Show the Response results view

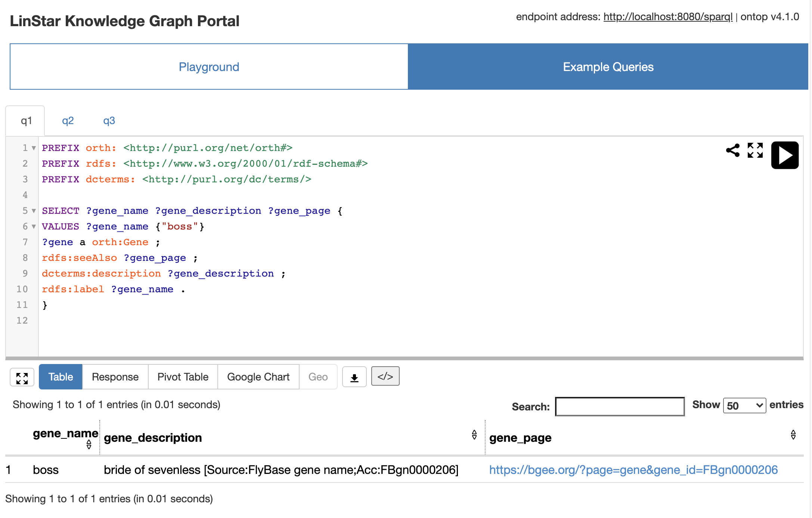pyautogui.click(x=115, y=377)
